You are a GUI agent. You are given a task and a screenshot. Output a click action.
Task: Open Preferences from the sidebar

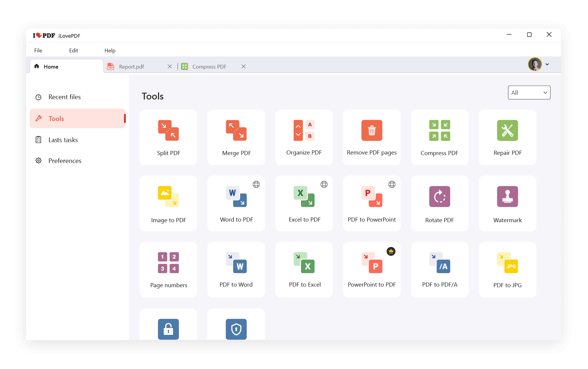[x=65, y=161]
